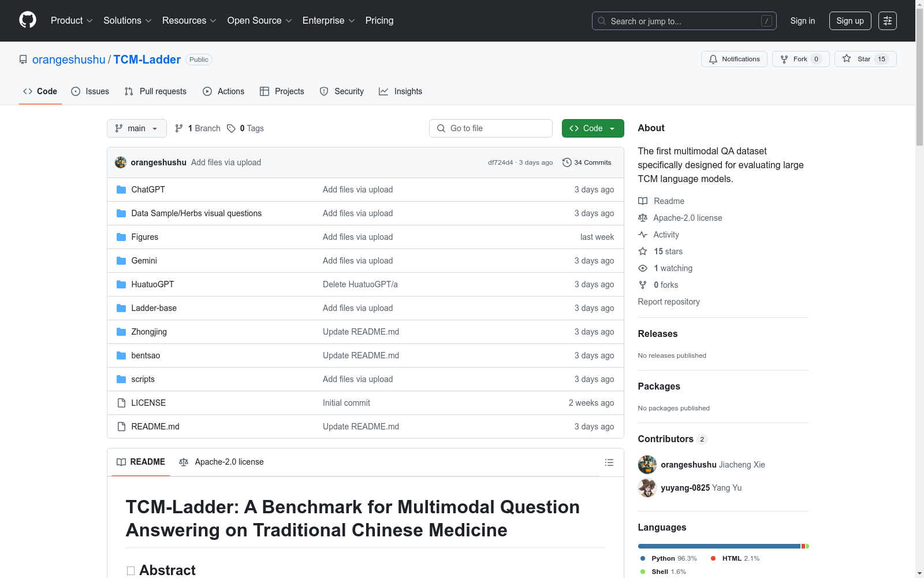Switch to the Security tab
Image resolution: width=924 pixels, height=578 pixels.
tap(342, 91)
